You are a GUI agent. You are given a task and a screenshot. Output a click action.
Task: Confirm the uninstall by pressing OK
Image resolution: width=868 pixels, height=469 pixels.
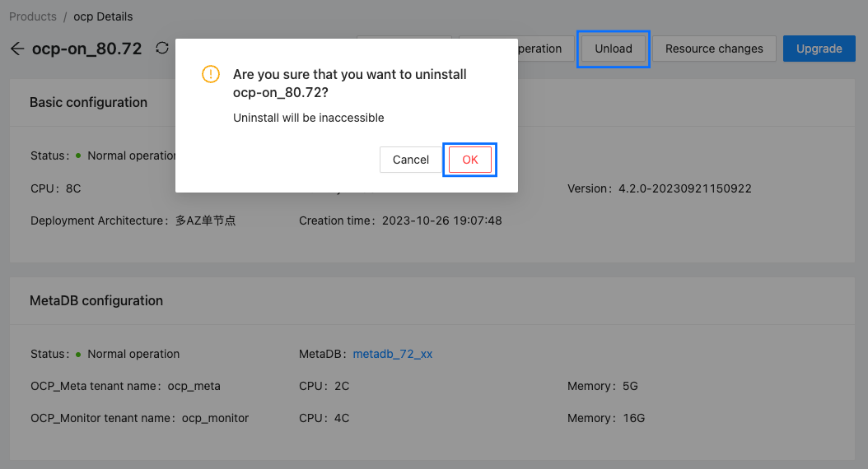469,160
